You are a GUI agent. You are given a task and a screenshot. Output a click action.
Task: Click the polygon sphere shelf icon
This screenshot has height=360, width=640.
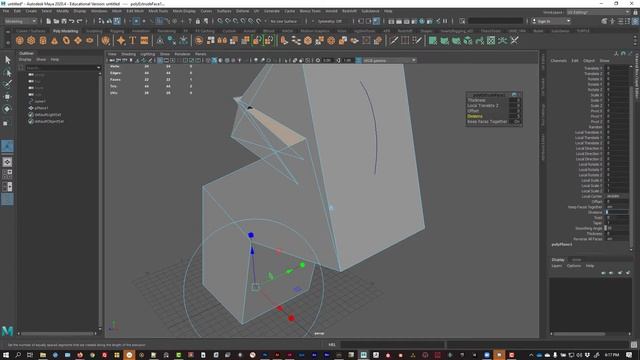pyautogui.click(x=20, y=40)
